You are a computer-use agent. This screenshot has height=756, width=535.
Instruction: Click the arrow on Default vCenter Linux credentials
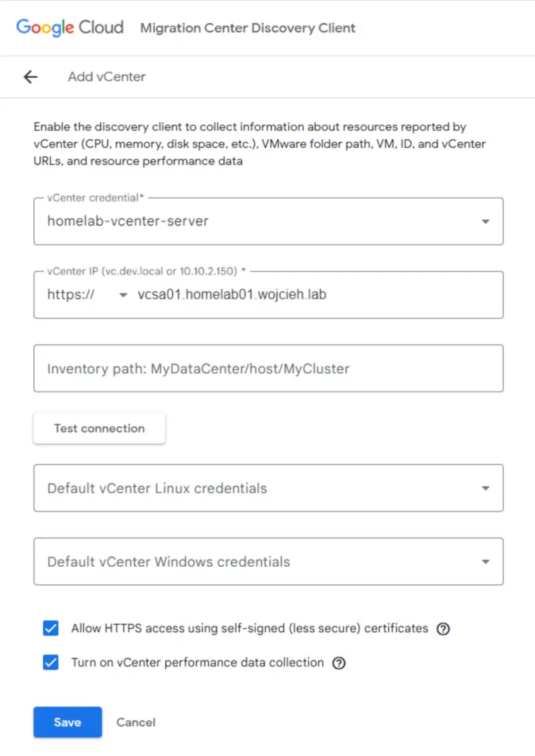(486, 488)
